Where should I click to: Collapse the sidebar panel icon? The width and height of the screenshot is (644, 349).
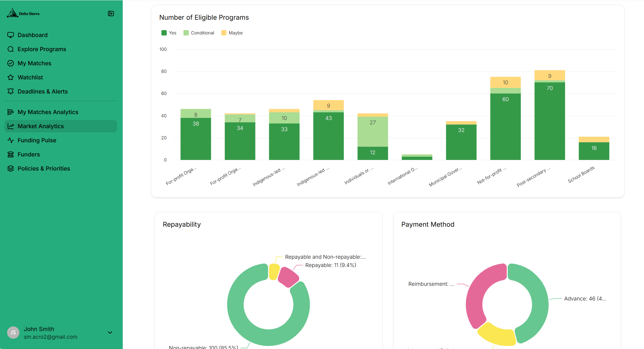[111, 14]
